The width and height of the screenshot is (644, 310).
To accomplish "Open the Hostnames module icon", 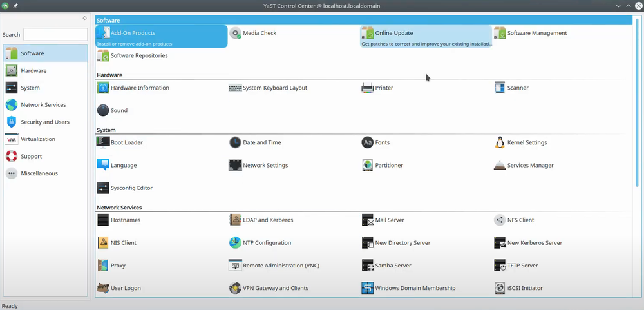I will tap(103, 220).
